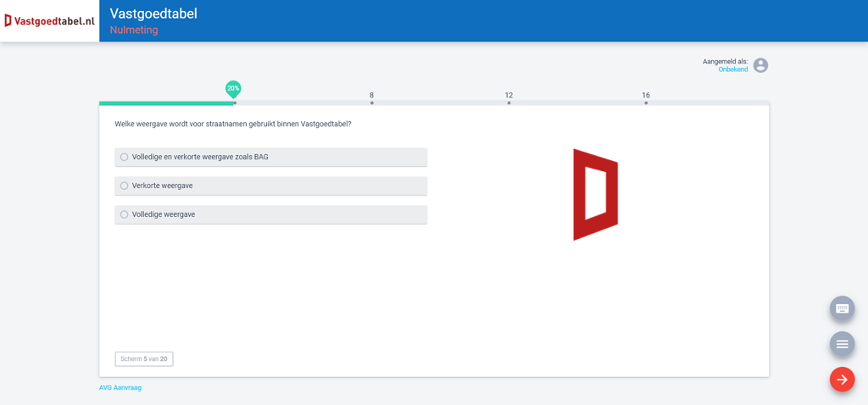Go to next screen with red arrow
The width and height of the screenshot is (868, 405).
tap(842, 380)
